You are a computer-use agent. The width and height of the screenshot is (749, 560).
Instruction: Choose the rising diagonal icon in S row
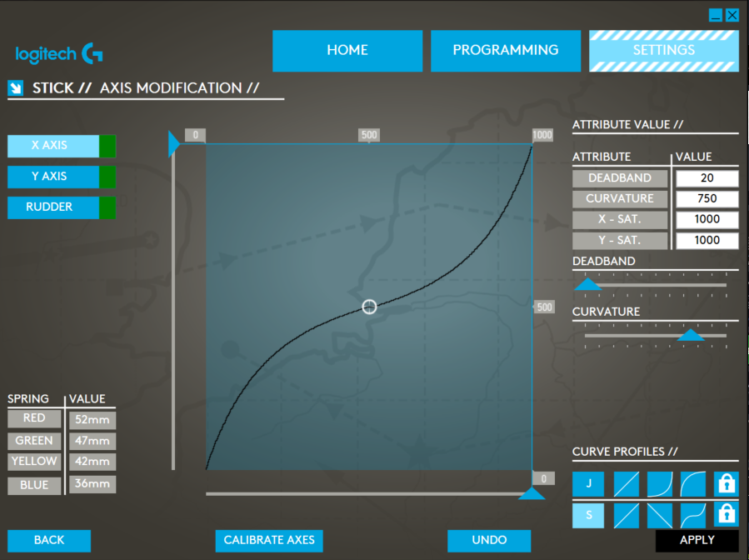627,516
